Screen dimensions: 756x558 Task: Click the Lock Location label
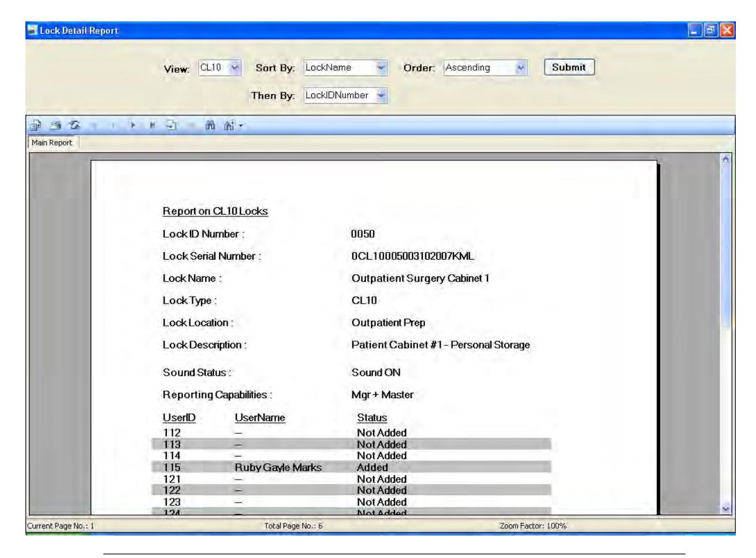pyautogui.click(x=198, y=323)
